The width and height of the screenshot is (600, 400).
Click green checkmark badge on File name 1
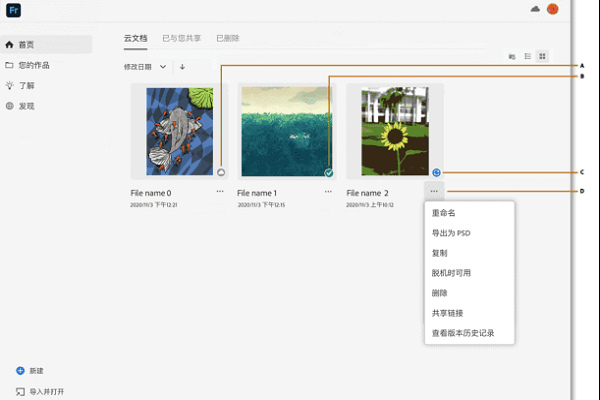pos(329,172)
